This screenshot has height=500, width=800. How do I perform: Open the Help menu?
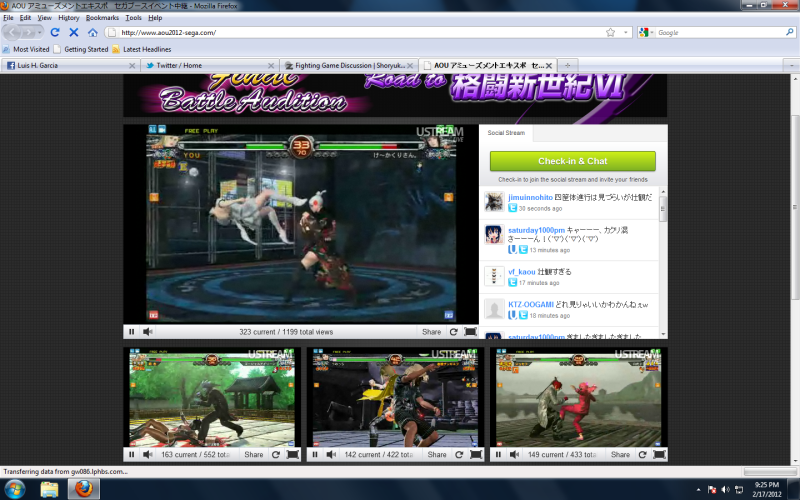[x=155, y=17]
